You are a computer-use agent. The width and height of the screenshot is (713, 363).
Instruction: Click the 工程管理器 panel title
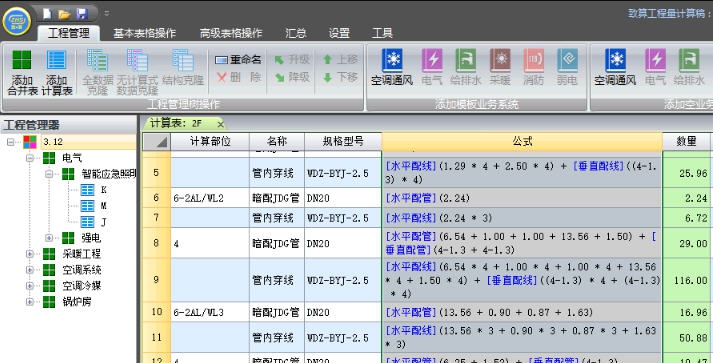coord(32,125)
